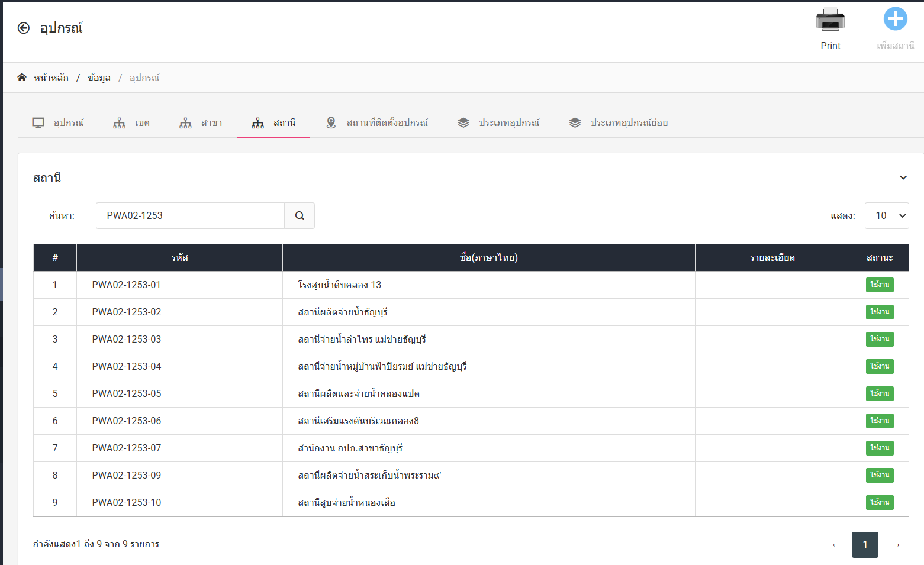Open the สถานที่ติดตั้งอุปกรณ์ tab
924x565 pixels.
click(x=377, y=123)
